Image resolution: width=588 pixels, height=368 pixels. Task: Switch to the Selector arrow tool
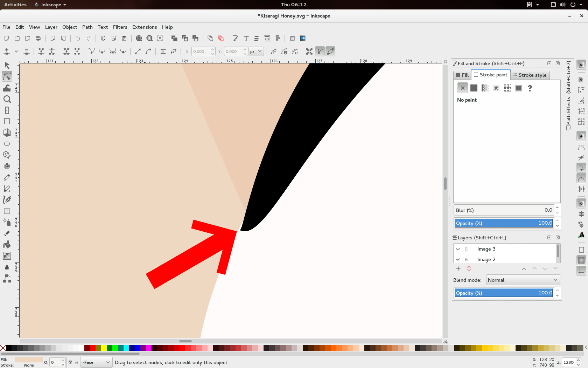(7, 65)
